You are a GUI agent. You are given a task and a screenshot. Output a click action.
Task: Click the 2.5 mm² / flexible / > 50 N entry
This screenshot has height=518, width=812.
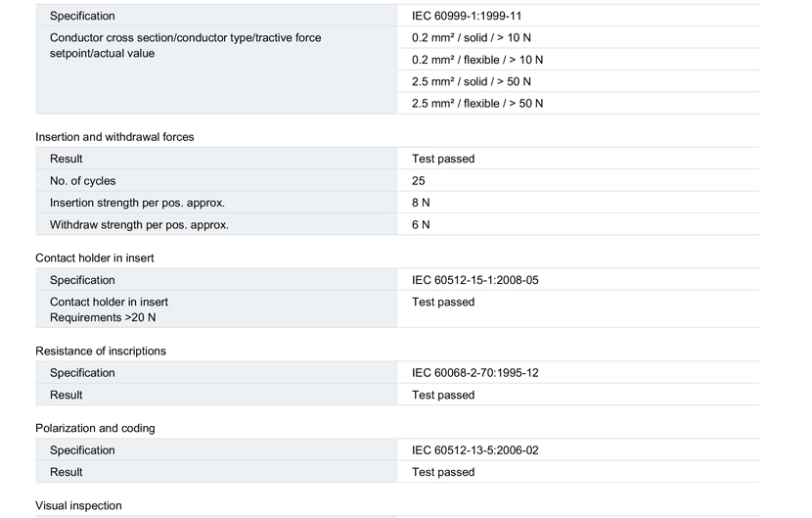[x=477, y=104]
